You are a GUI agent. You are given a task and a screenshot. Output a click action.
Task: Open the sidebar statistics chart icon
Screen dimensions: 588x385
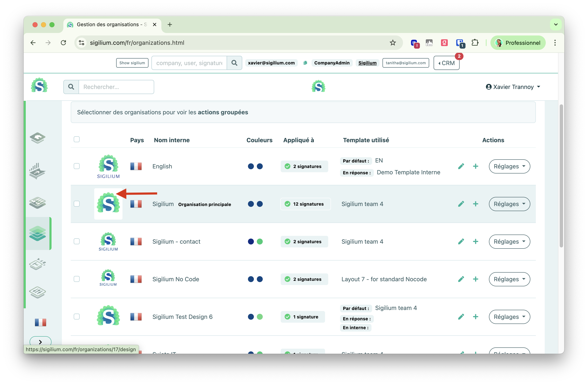tap(37, 171)
